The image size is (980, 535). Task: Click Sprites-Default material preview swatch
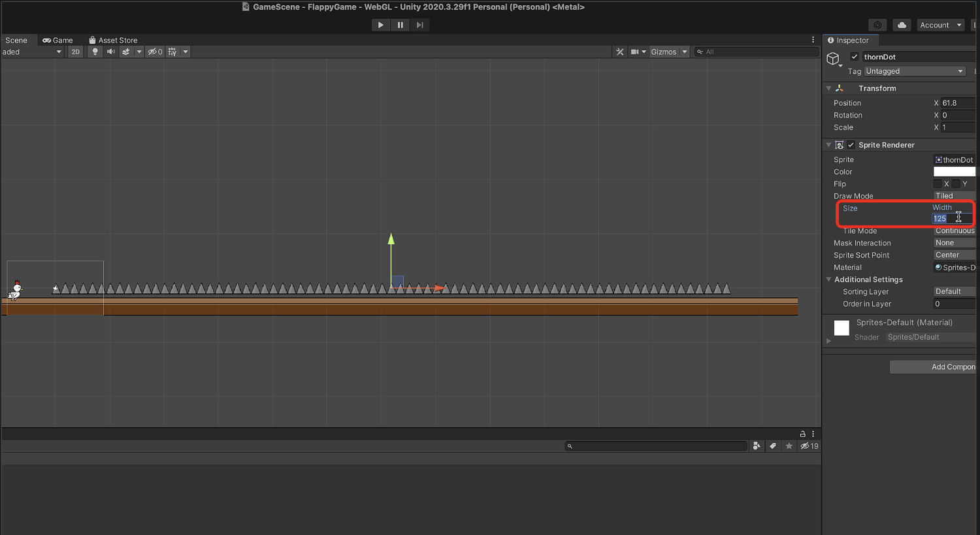(x=841, y=328)
